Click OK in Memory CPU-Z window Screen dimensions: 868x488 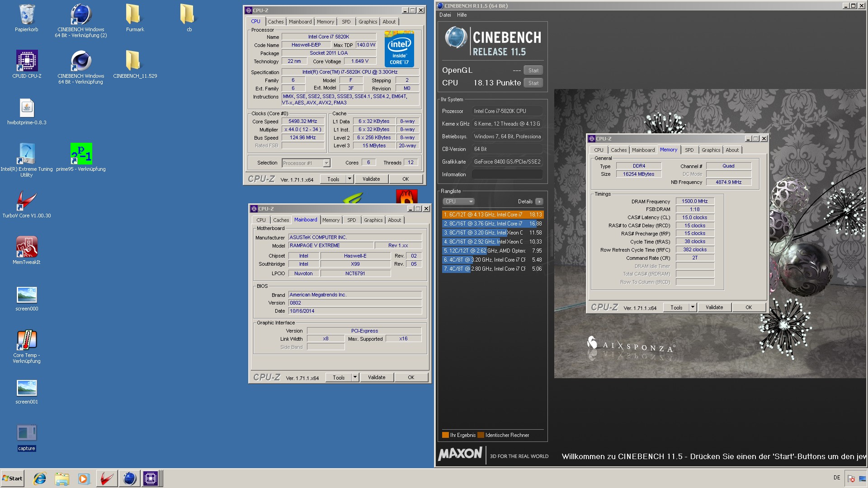click(749, 307)
